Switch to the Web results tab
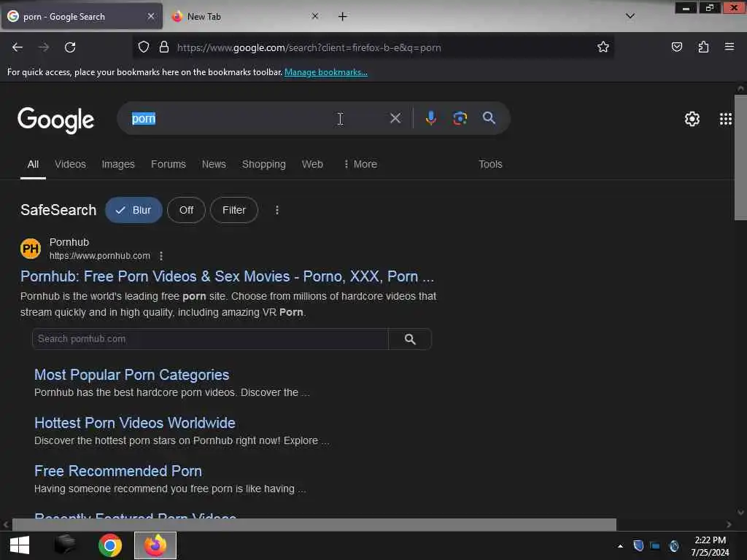 point(312,164)
